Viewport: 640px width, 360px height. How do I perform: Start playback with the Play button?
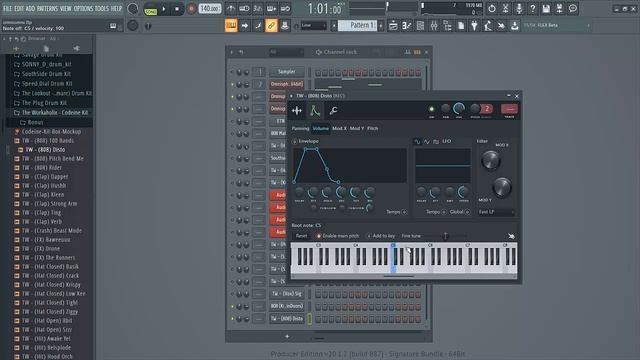(164, 9)
